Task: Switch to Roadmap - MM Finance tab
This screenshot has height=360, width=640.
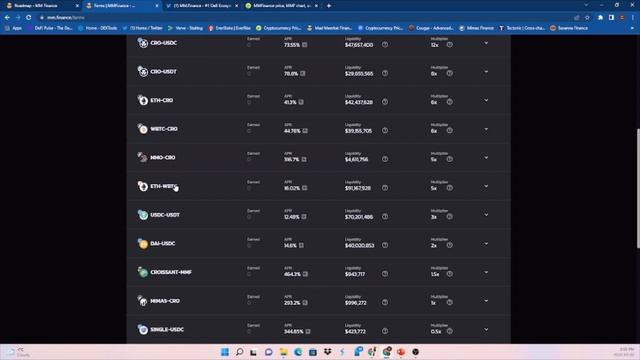Action: click(41, 6)
